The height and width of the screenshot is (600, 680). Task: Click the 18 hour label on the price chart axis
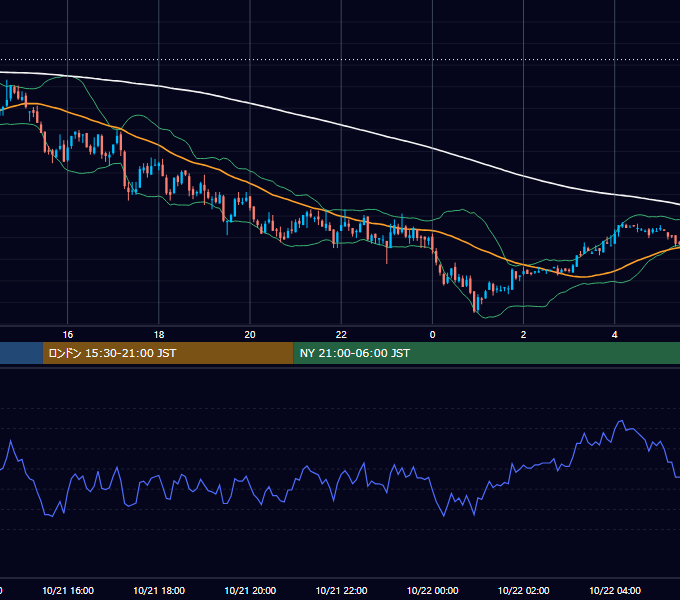point(159,335)
